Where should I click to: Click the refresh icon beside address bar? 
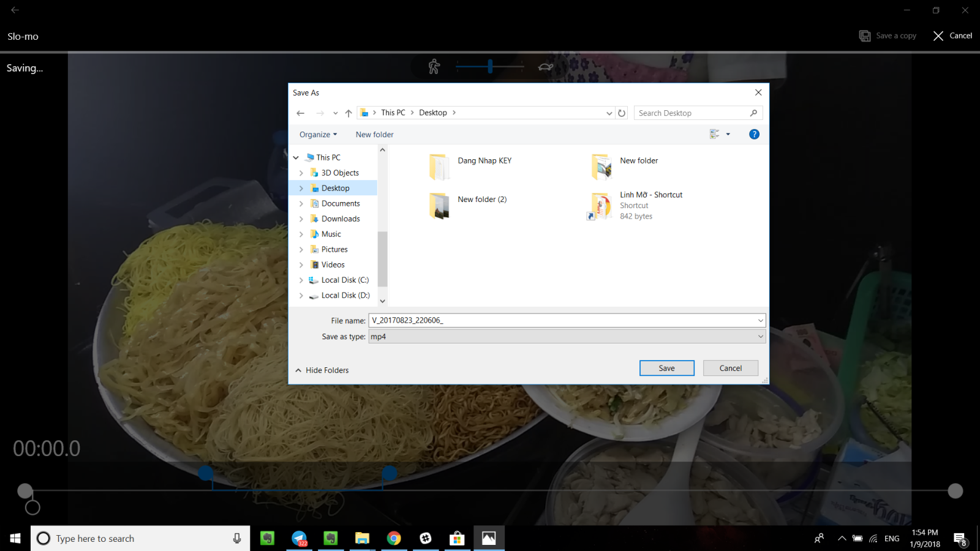coord(622,113)
